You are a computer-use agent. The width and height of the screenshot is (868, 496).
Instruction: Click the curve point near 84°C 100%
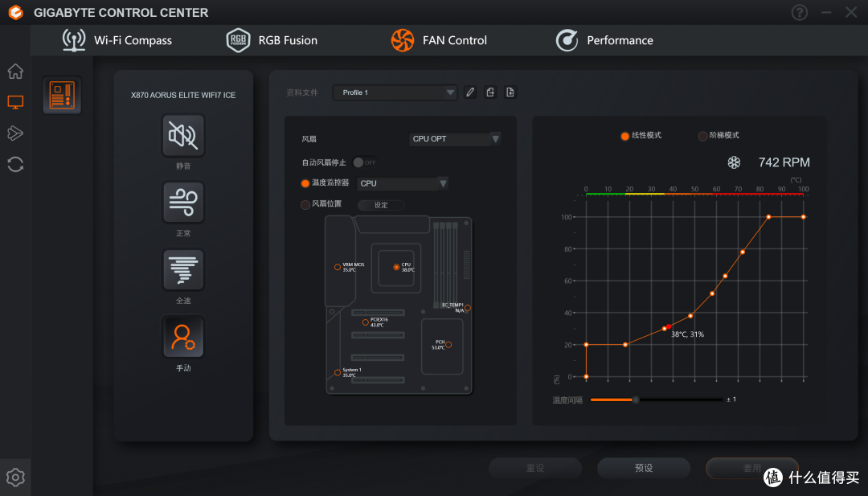pyautogui.click(x=768, y=217)
